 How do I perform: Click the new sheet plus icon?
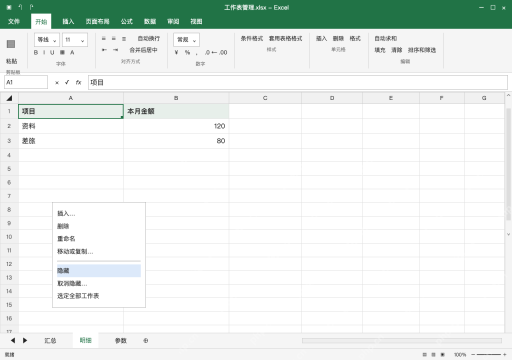[146, 340]
